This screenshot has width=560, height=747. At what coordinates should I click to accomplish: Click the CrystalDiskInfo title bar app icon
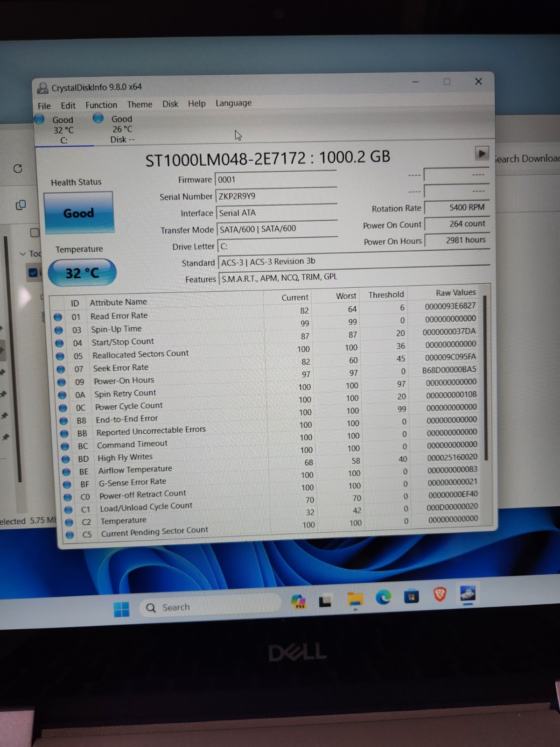coord(43,88)
